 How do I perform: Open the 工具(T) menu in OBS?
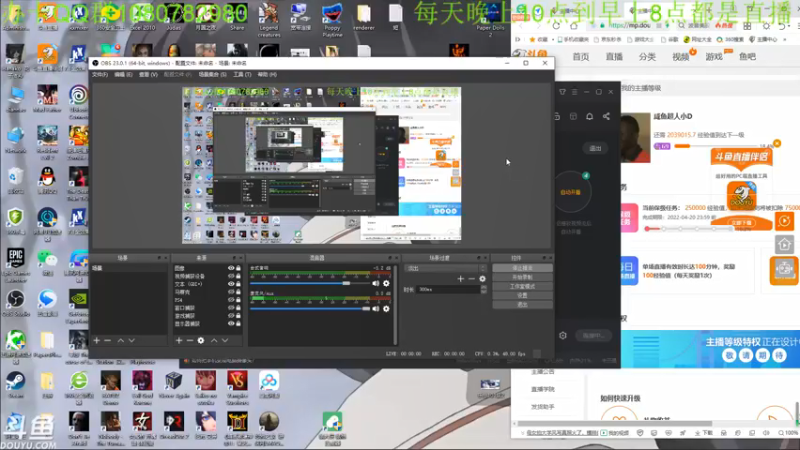(x=242, y=74)
